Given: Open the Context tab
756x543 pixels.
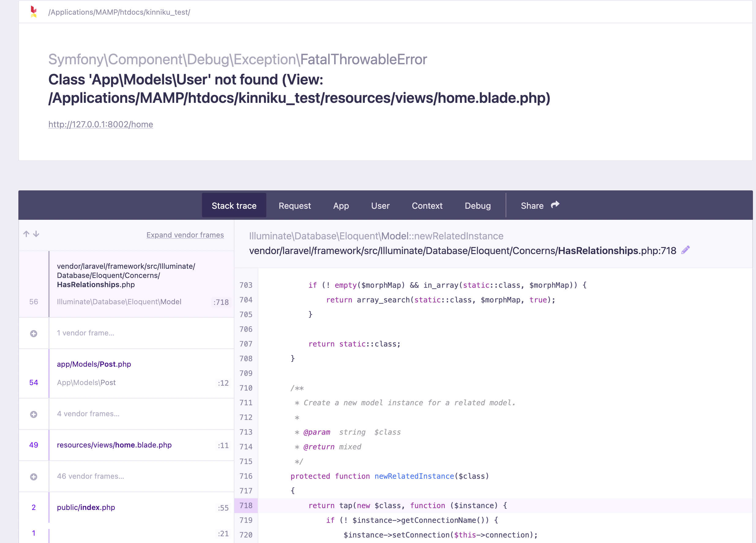Looking at the screenshot, I should click(x=427, y=206).
